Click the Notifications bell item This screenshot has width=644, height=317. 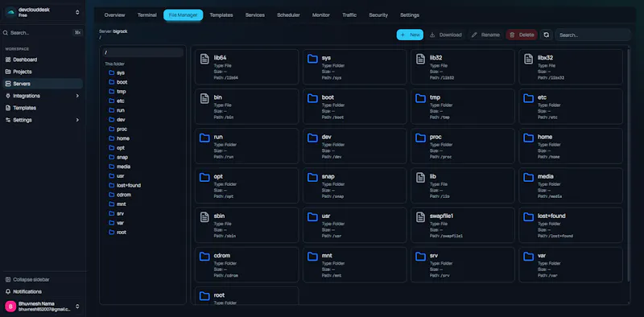[x=43, y=291]
